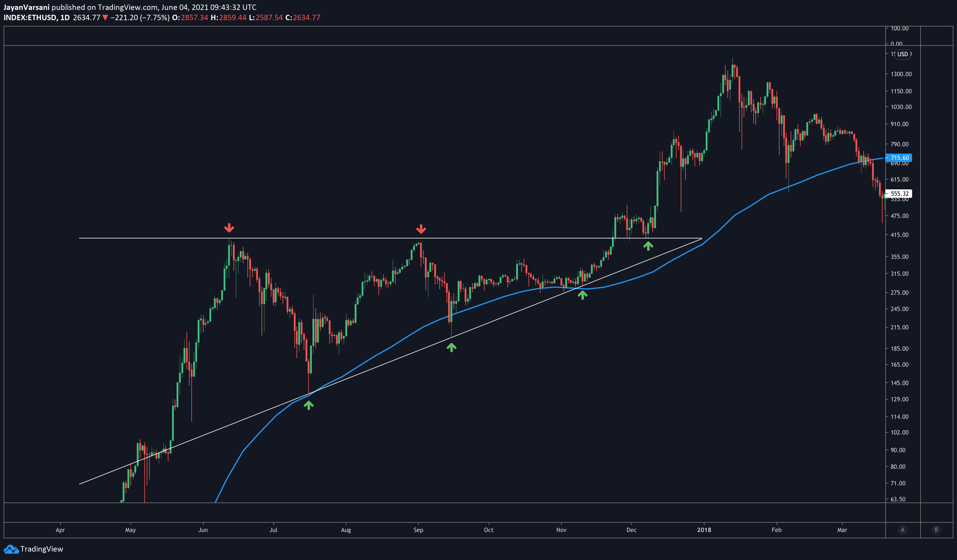The width and height of the screenshot is (957, 560).
Task: Click the 102.00 price axis label
Action: tap(900, 432)
